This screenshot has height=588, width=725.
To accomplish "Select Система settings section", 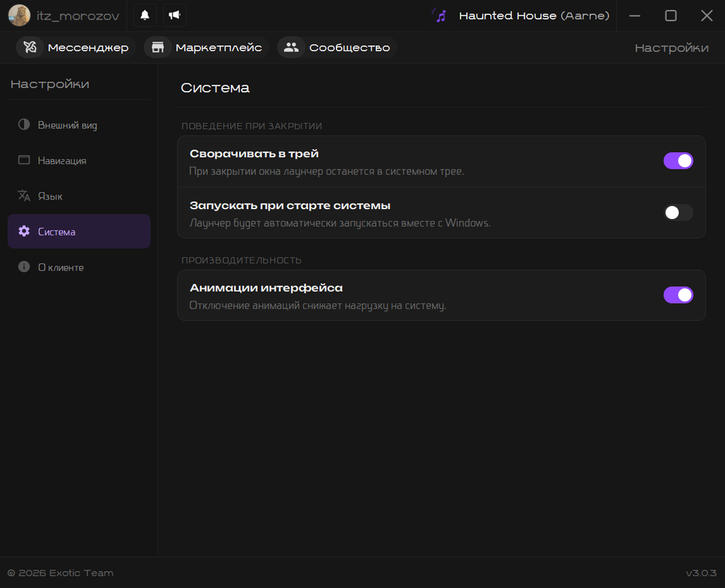I will [79, 231].
